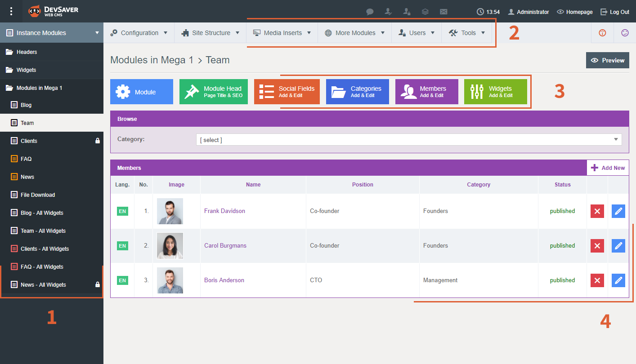The height and width of the screenshot is (364, 636).
Task: Click the EN language badge for Carol Burgmans
Action: (x=122, y=246)
